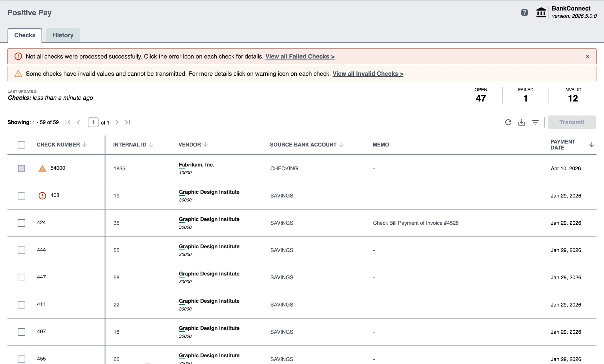Click the BankConnect bank building icon
Viewport: 604px width, 364px height.
[541, 12]
